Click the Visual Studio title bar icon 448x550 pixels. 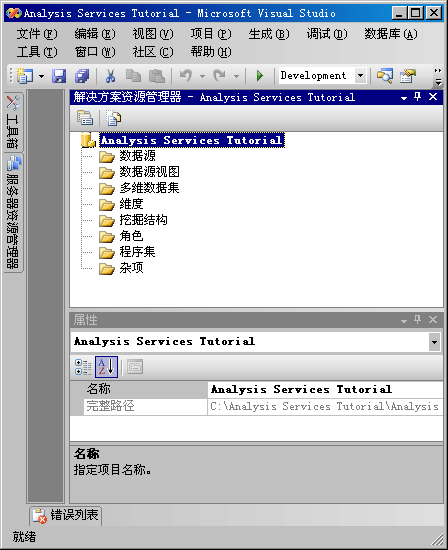pos(14,13)
